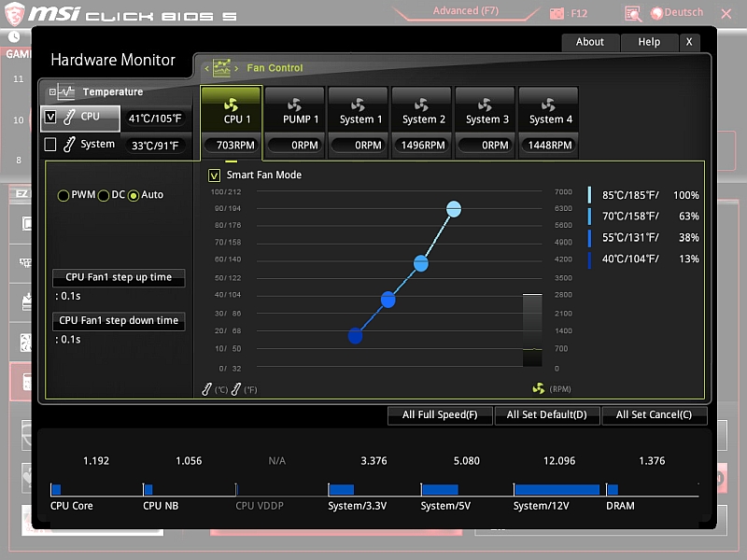Click the CPU thermometer icon
The image size is (747, 560).
[x=69, y=117]
